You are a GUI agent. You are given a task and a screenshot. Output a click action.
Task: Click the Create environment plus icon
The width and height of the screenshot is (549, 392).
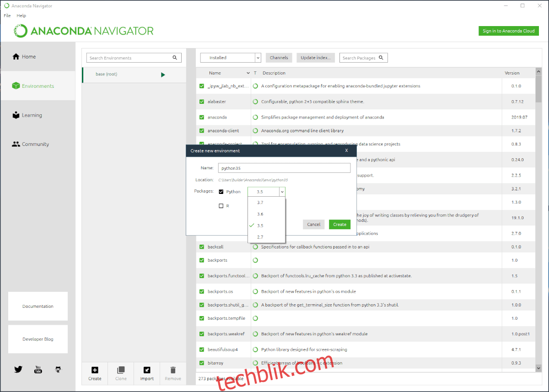pos(95,370)
